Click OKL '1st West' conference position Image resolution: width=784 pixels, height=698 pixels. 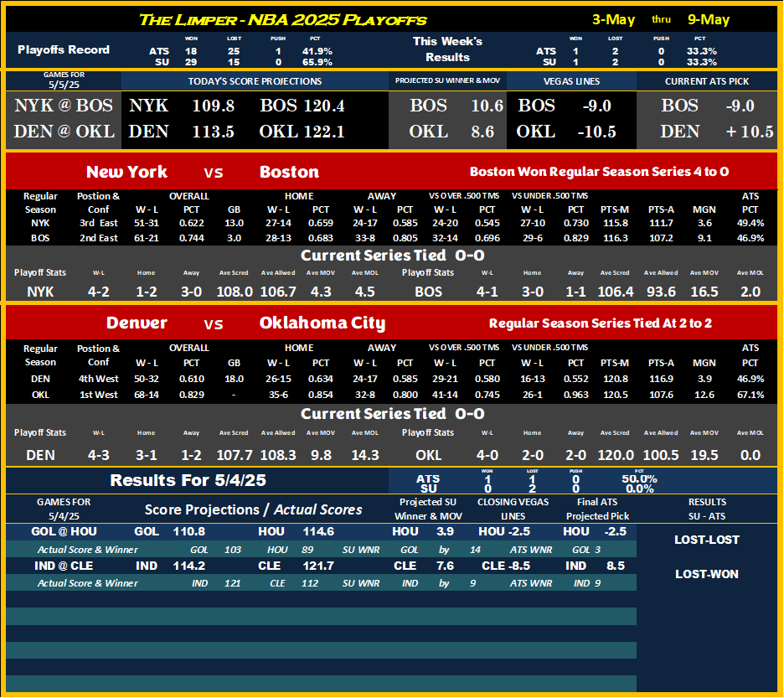coord(99,395)
